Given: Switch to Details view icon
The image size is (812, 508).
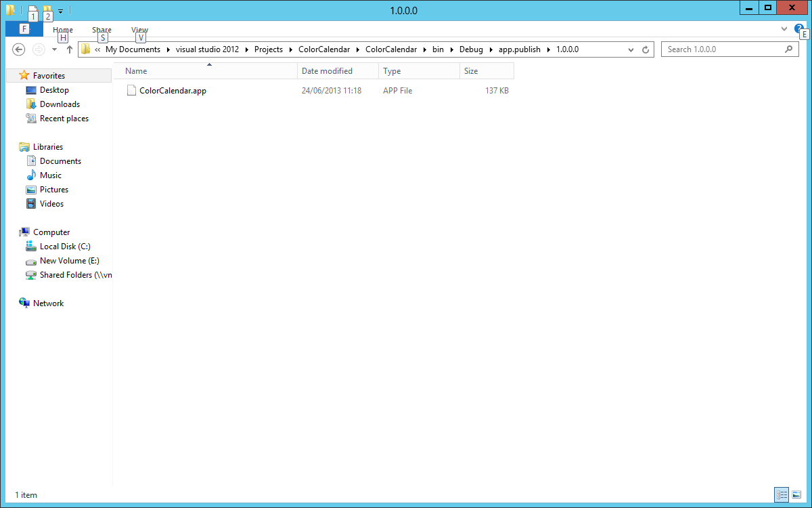Looking at the screenshot, I should (782, 494).
